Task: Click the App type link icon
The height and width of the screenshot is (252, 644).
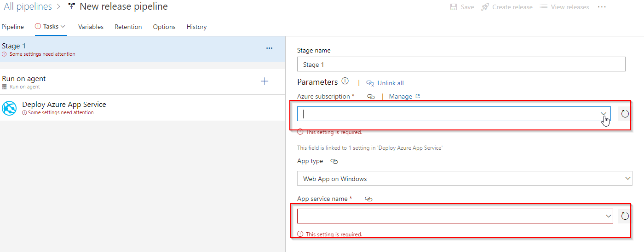Action: pyautogui.click(x=334, y=161)
